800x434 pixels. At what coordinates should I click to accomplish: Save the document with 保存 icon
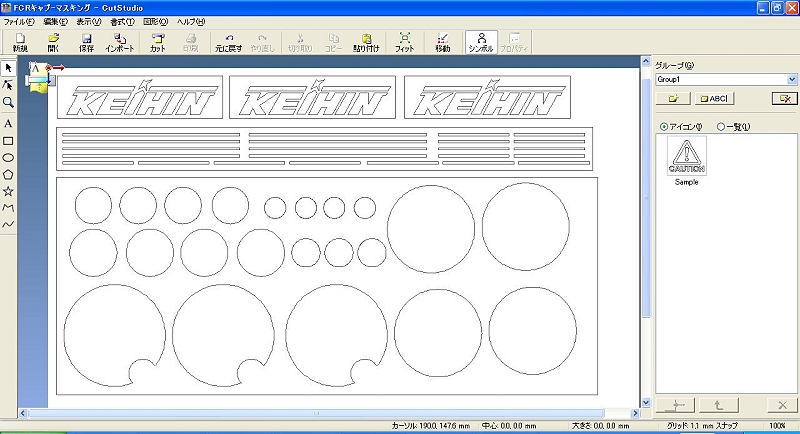pos(86,42)
